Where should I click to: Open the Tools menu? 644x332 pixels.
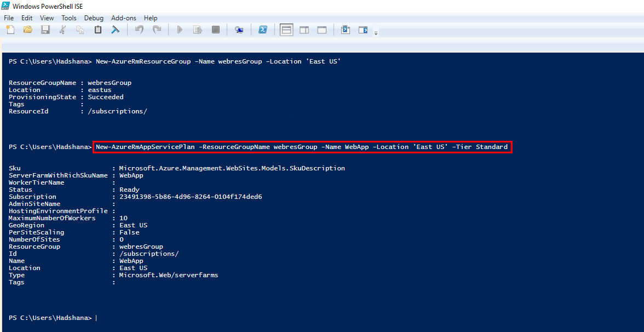click(69, 18)
